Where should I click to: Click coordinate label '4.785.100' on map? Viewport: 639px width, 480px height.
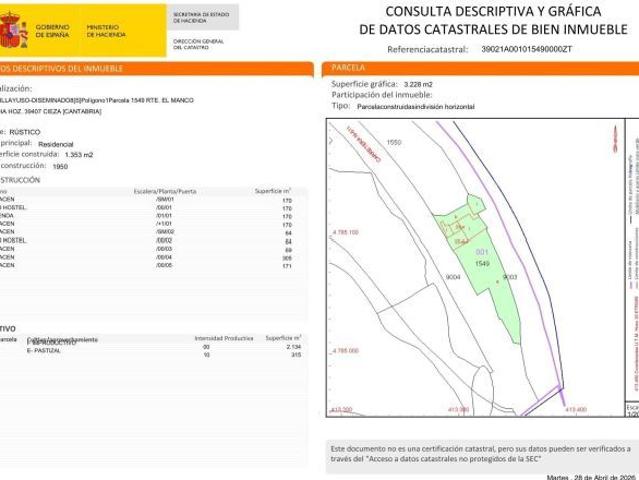click(346, 232)
